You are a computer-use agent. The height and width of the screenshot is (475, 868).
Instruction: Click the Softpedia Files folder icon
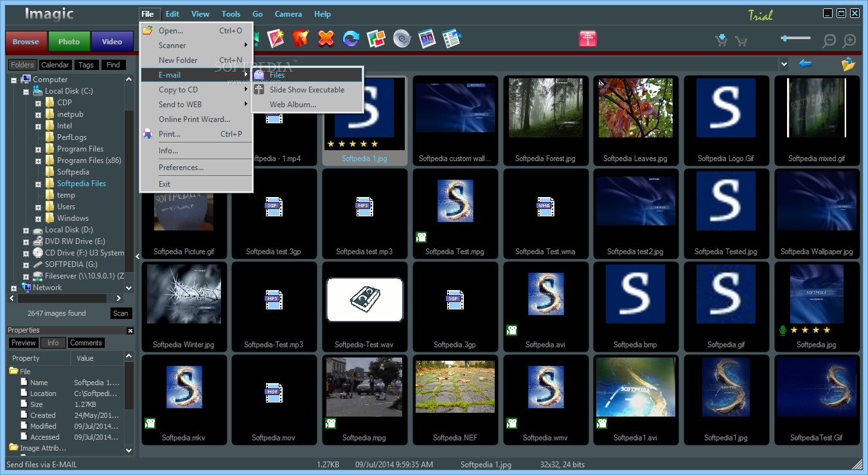tap(49, 184)
